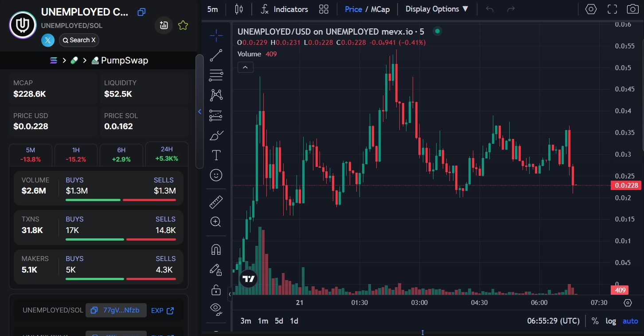Select the Text annotation tool
This screenshot has width=644, height=336.
click(x=216, y=155)
